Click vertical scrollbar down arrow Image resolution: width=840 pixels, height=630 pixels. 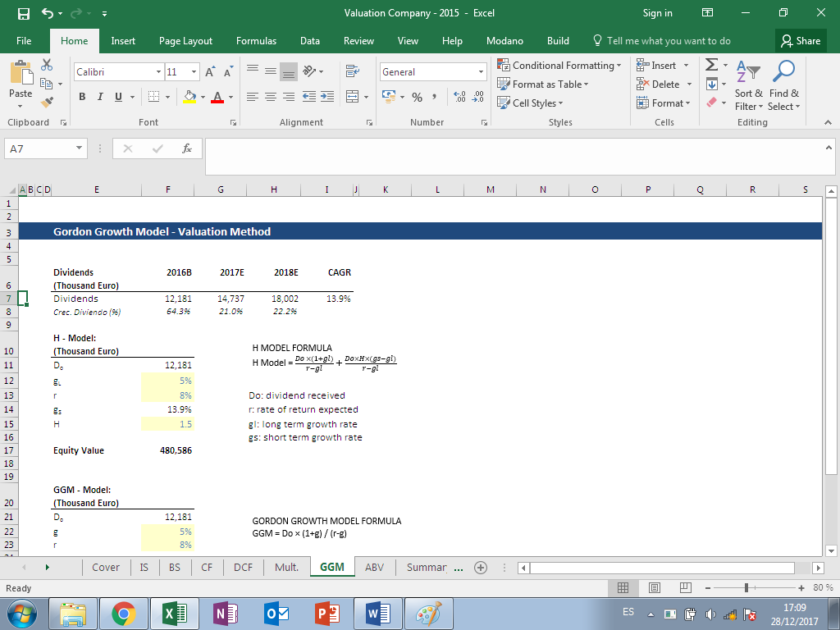click(831, 550)
